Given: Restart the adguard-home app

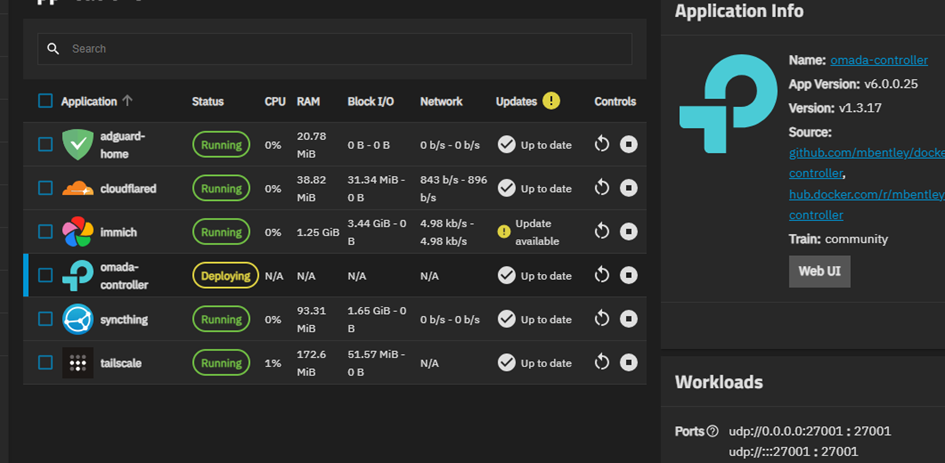Looking at the screenshot, I should tap(602, 145).
